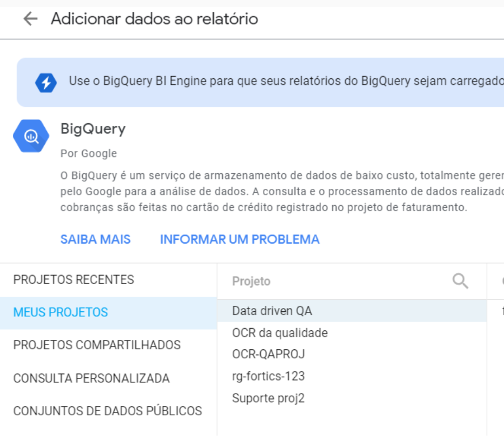Click the Por Google author text
504x436 pixels.
88,154
